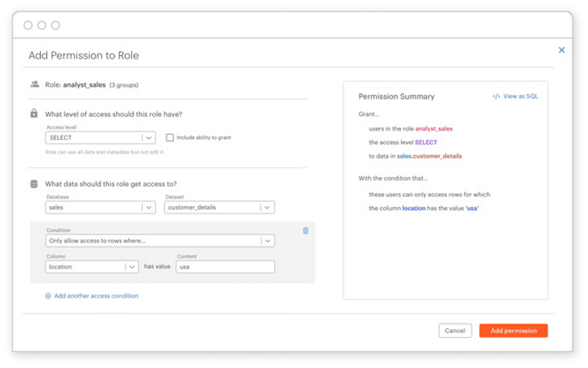Open the Dataset dropdown showing customer_details
588x368 pixels.
pos(219,207)
